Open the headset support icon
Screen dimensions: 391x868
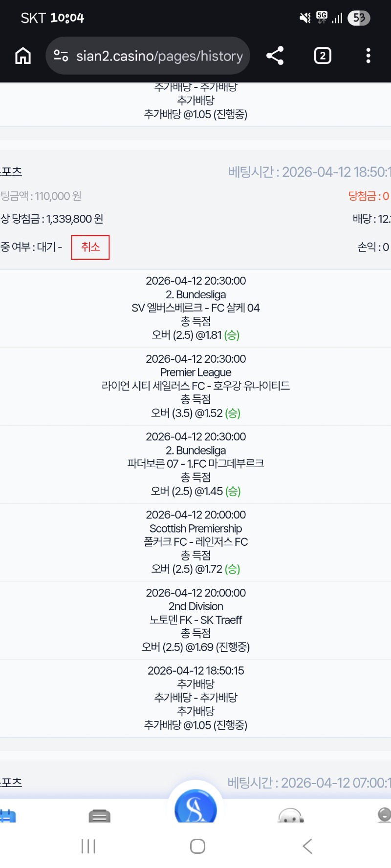click(291, 815)
